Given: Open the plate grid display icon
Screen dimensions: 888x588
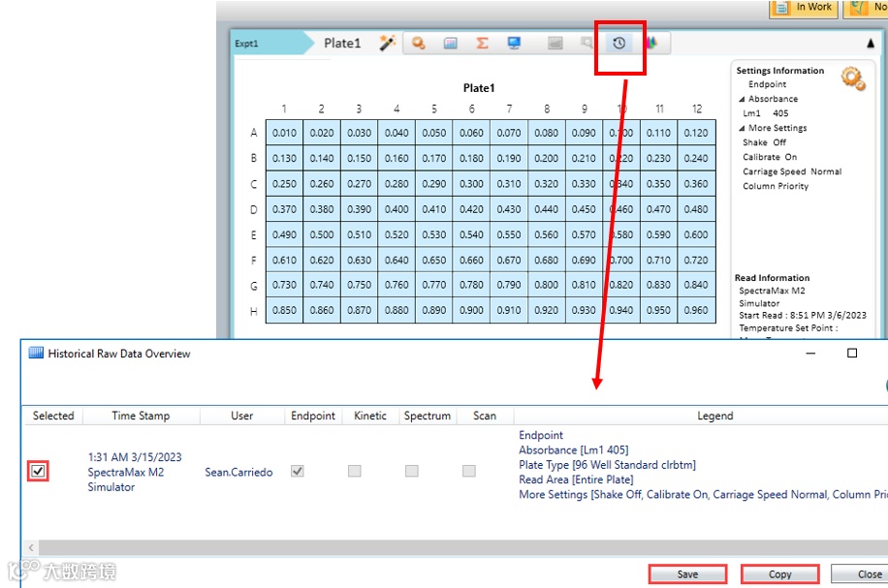Looking at the screenshot, I should (x=450, y=43).
